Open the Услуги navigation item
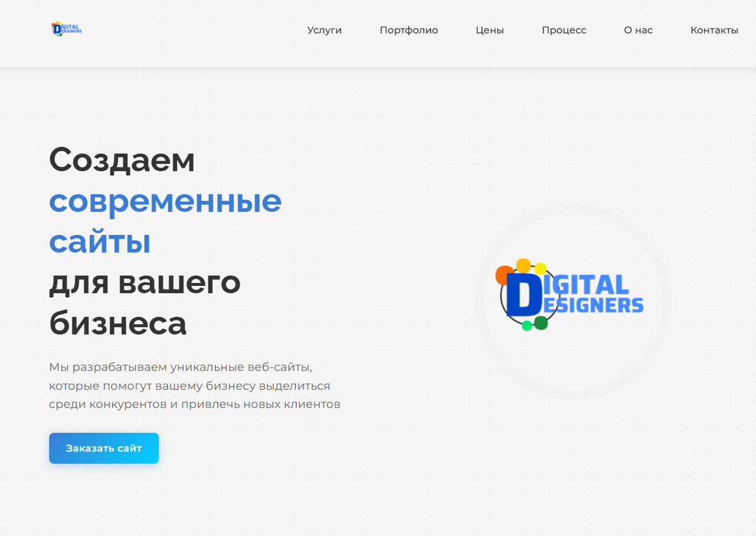The image size is (756, 536). [324, 30]
